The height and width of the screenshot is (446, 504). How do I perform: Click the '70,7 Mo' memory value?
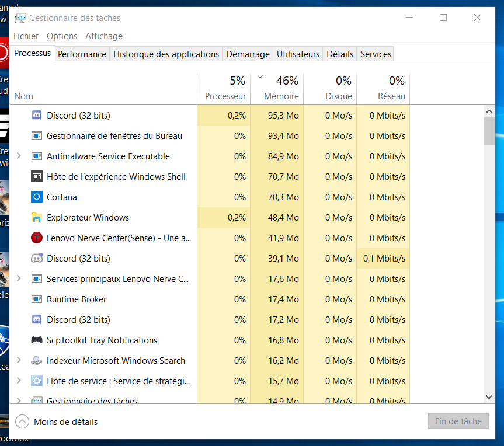(x=283, y=176)
